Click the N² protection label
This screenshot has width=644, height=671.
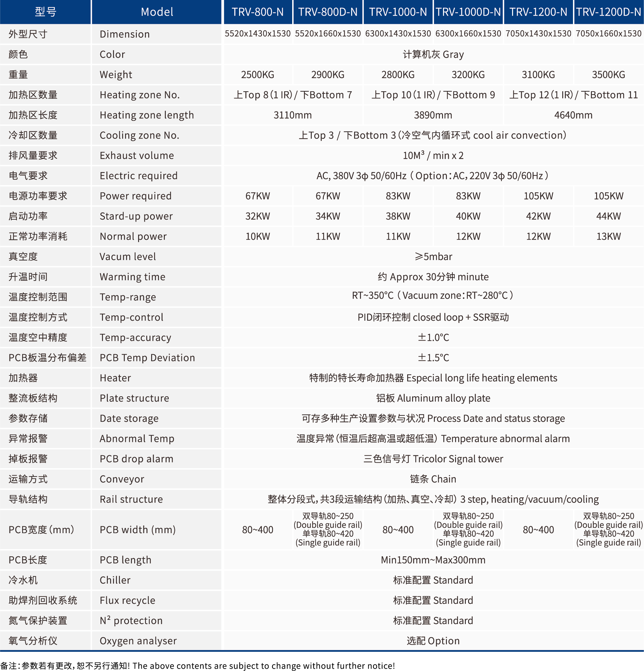click(131, 620)
